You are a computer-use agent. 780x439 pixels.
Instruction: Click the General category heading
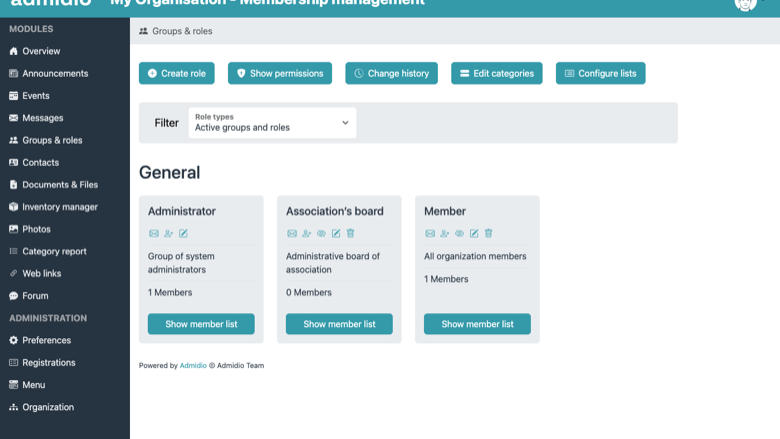[169, 173]
